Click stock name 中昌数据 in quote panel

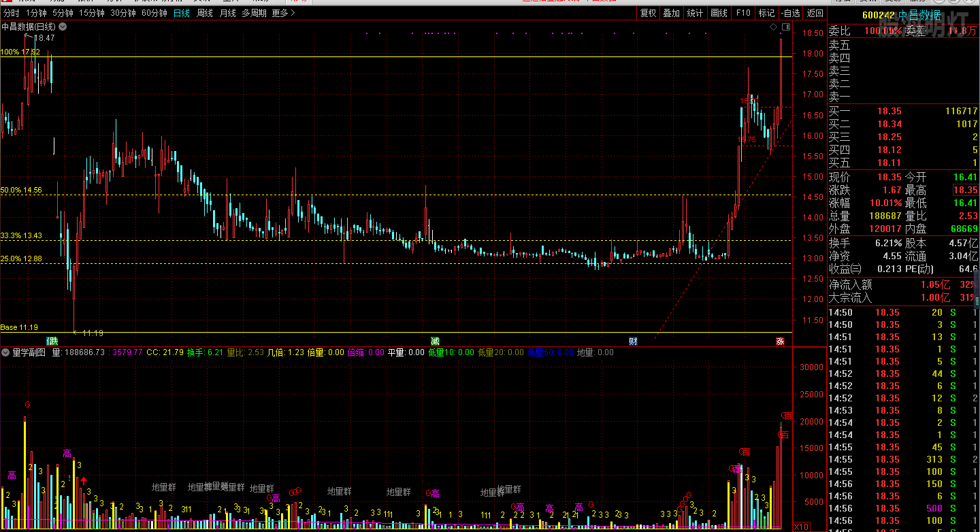click(x=919, y=15)
